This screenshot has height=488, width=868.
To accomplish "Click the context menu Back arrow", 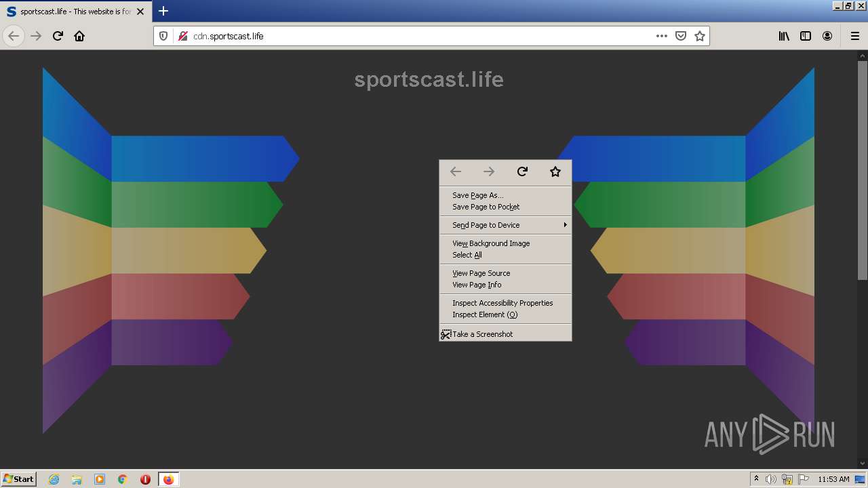I will (456, 171).
